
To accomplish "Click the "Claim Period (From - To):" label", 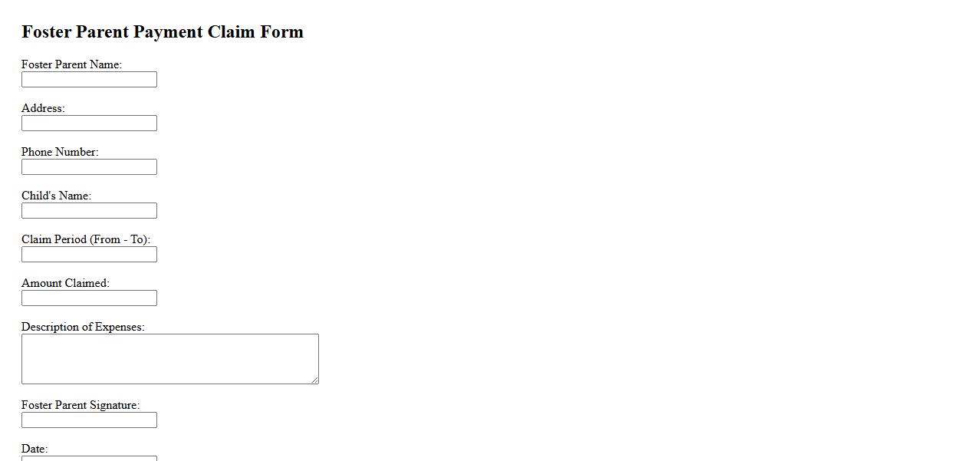I will point(86,239).
